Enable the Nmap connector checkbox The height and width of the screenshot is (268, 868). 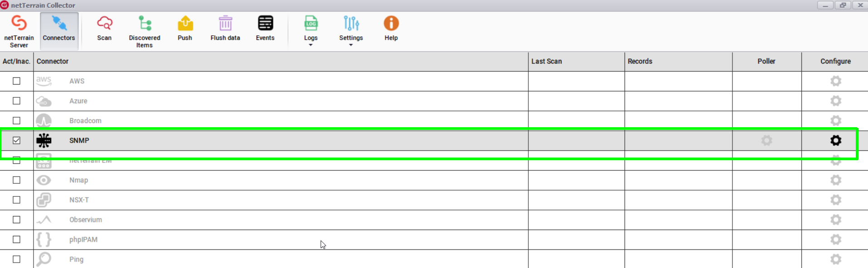(17, 180)
